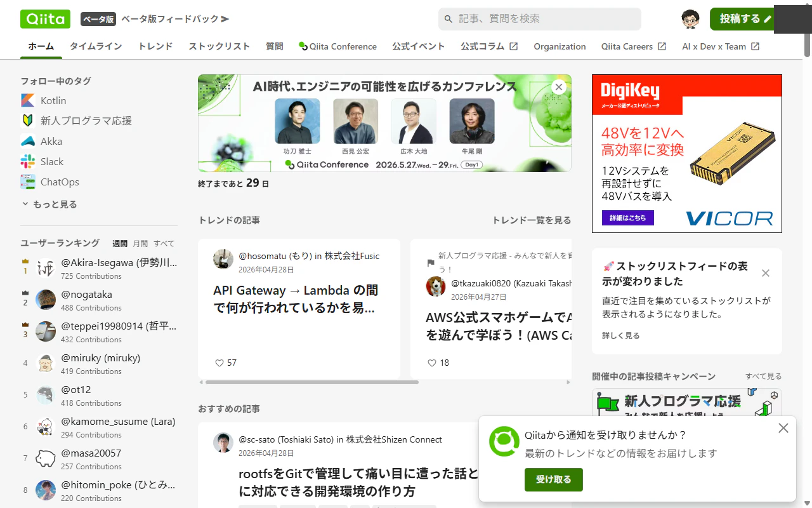Select 月間 ranking period

(x=140, y=243)
